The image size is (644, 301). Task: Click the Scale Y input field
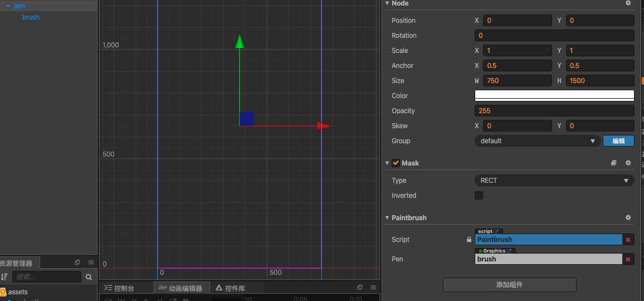click(x=600, y=51)
